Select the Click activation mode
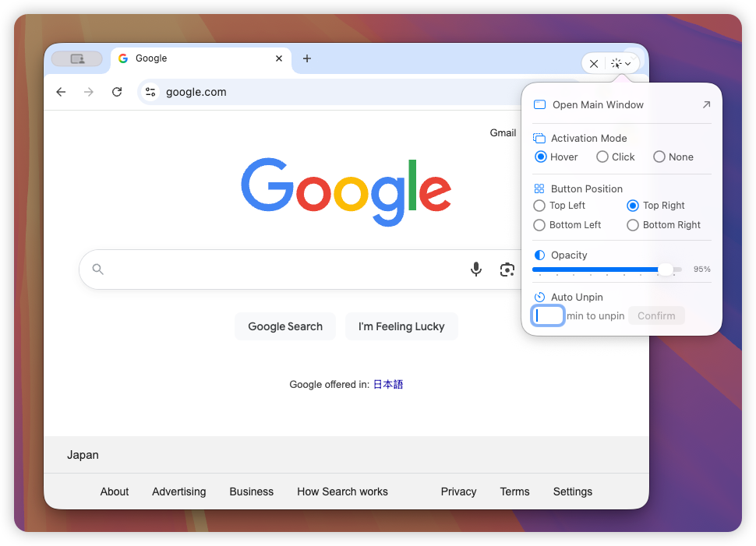The height and width of the screenshot is (546, 756). pos(616,157)
